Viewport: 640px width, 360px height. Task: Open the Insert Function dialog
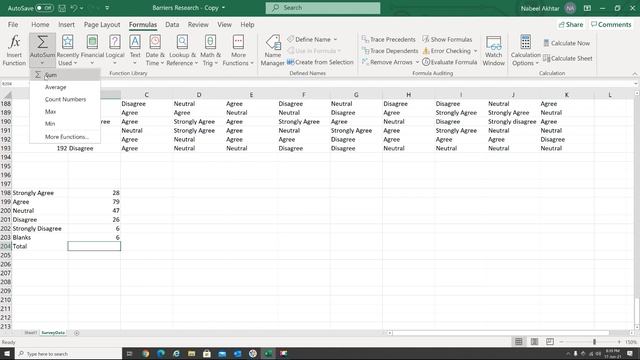click(x=14, y=51)
